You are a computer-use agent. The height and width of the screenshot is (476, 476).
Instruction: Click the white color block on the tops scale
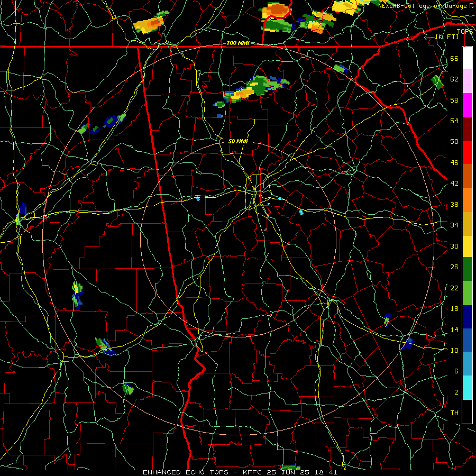pyautogui.click(x=467, y=58)
